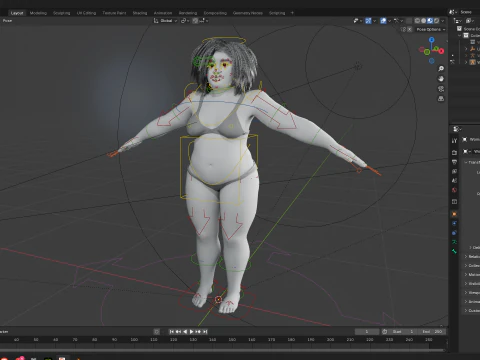Open the Output properties tab
This screenshot has width=480, height=360.
[454, 162]
